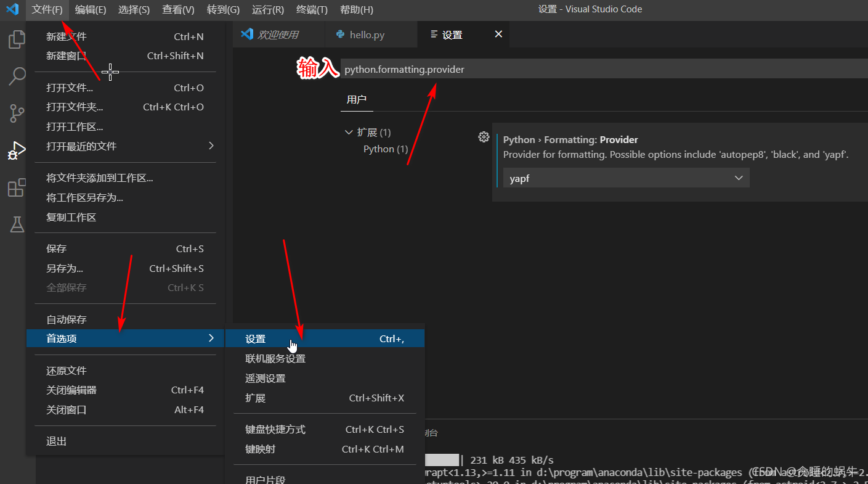The height and width of the screenshot is (484, 868).
Task: Choose 保存 from the File menu
Action: [x=125, y=248]
